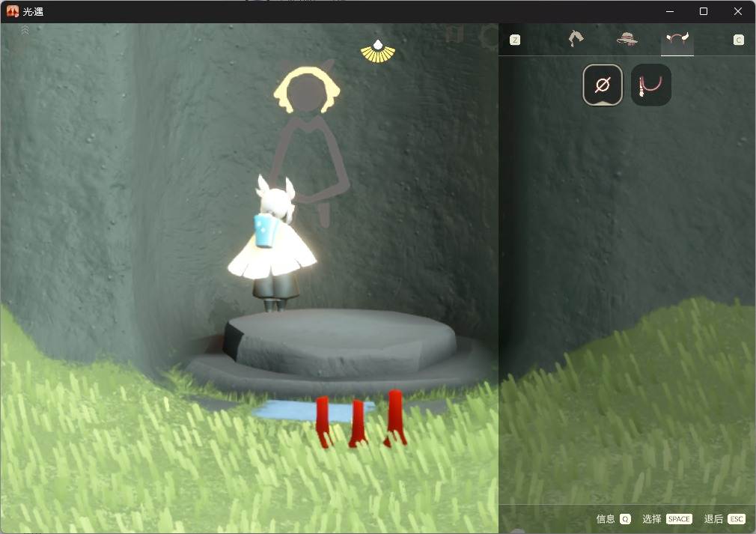
Task: Choose the empty no-accessory slot
Action: click(603, 85)
